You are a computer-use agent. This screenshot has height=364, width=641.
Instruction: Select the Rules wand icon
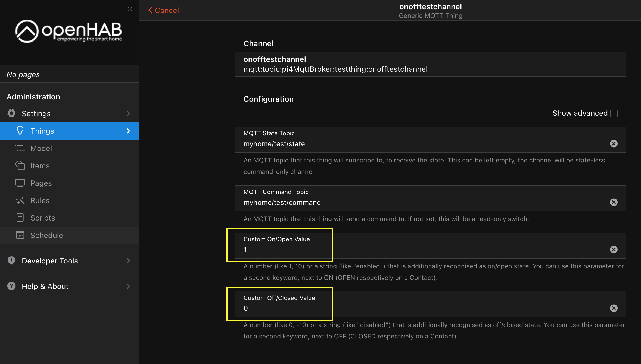[x=20, y=200]
